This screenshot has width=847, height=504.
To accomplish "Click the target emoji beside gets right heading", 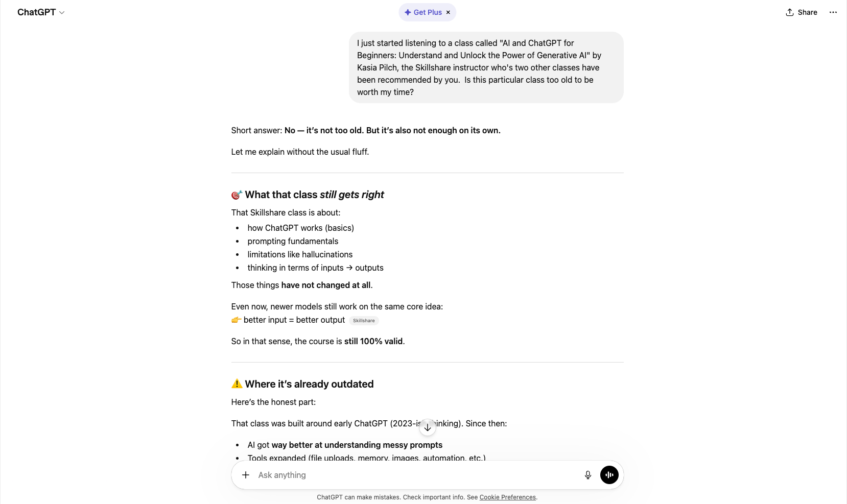I will [x=237, y=195].
